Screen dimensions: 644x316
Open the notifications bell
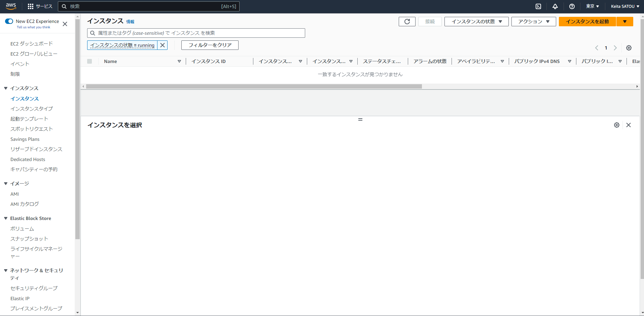click(555, 6)
